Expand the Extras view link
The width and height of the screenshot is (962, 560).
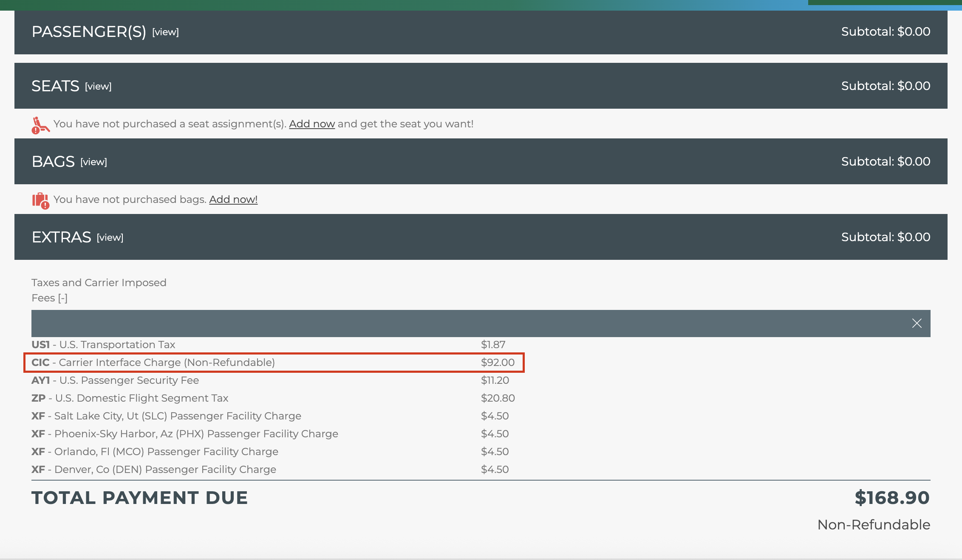click(110, 238)
